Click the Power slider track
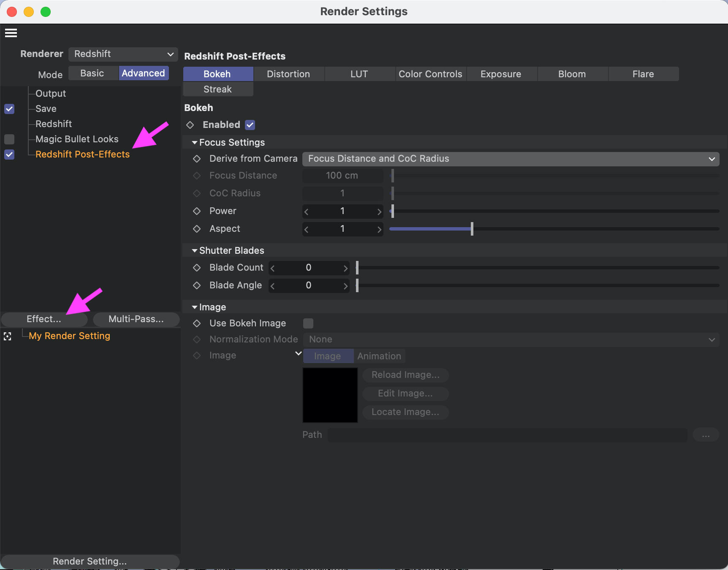The height and width of the screenshot is (570, 728). pos(554,211)
